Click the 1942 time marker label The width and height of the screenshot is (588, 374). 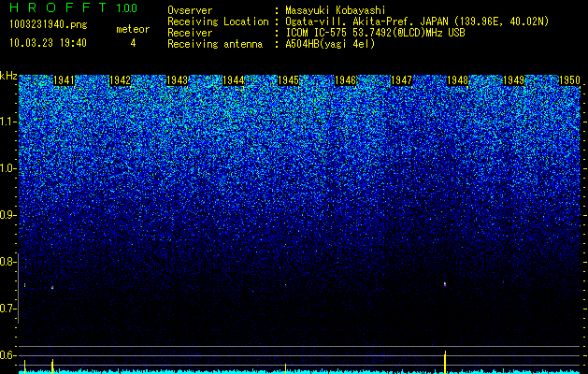[120, 80]
